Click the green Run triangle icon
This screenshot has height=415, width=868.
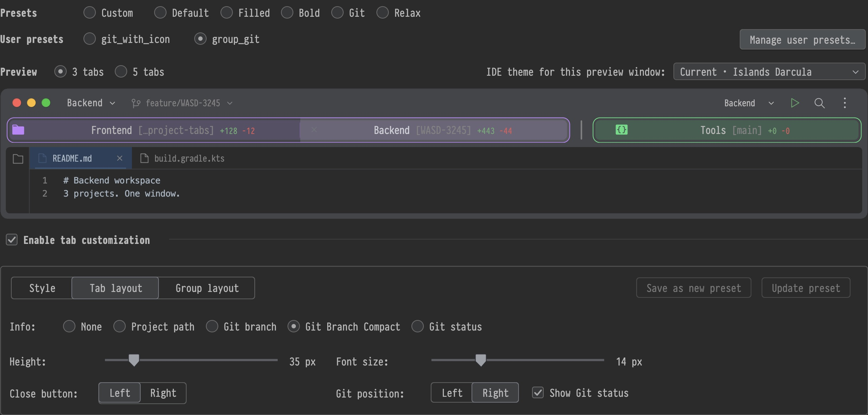795,103
